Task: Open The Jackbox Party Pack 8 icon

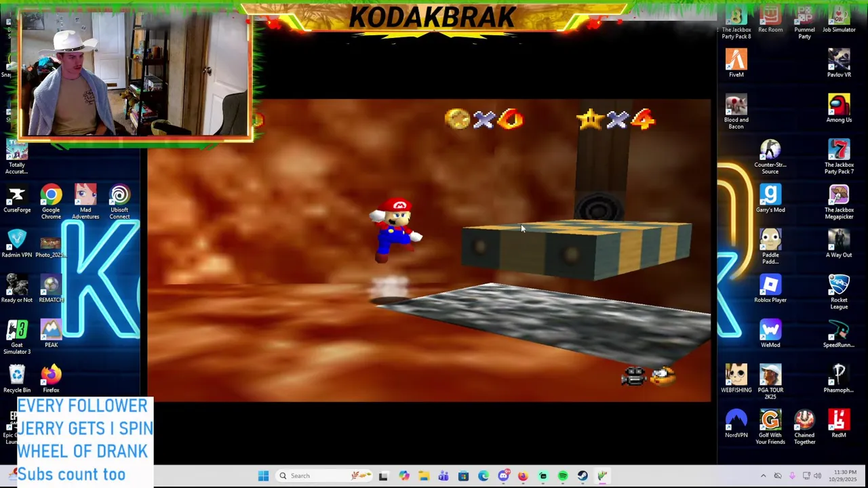Action: (736, 22)
